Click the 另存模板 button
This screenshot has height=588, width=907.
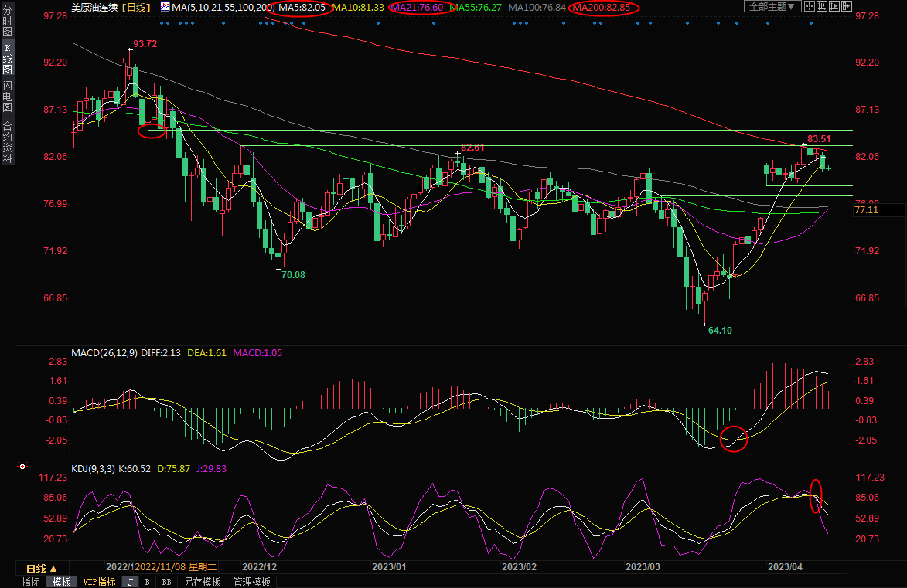coord(203,582)
